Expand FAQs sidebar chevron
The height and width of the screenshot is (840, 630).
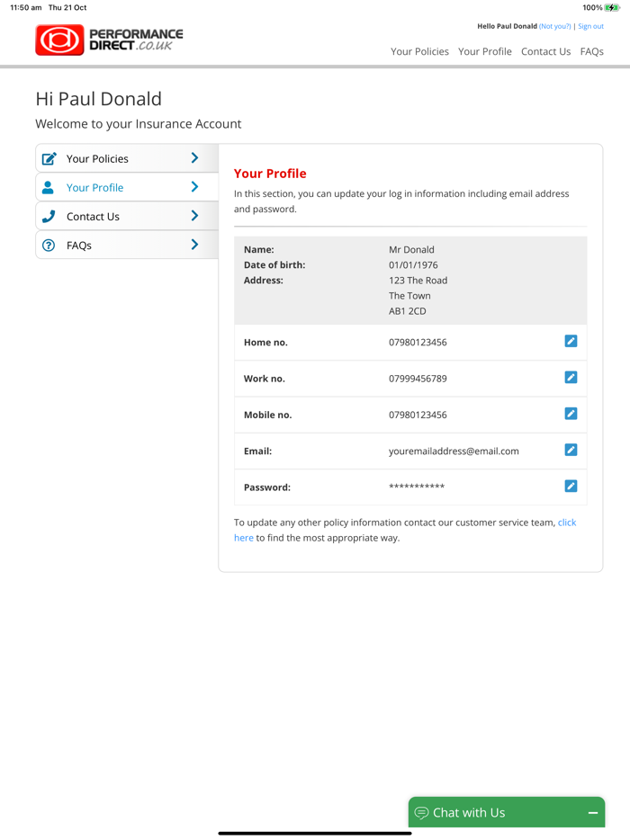click(194, 246)
